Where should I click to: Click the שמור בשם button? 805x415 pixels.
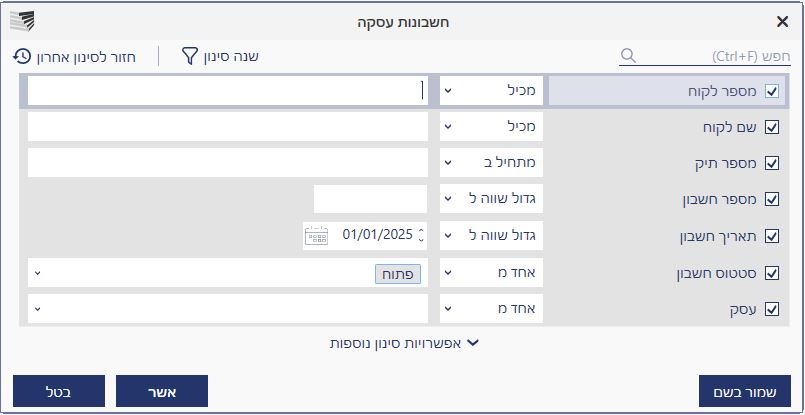pyautogui.click(x=745, y=391)
